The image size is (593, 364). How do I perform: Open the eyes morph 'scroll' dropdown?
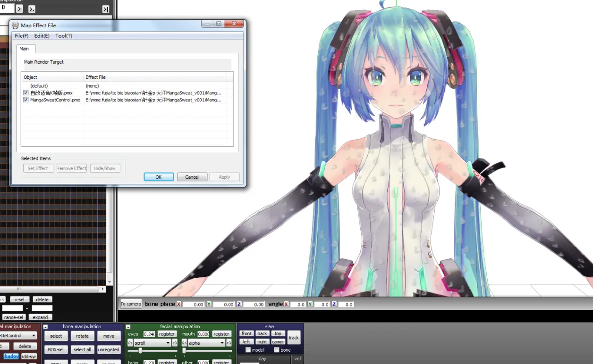152,343
